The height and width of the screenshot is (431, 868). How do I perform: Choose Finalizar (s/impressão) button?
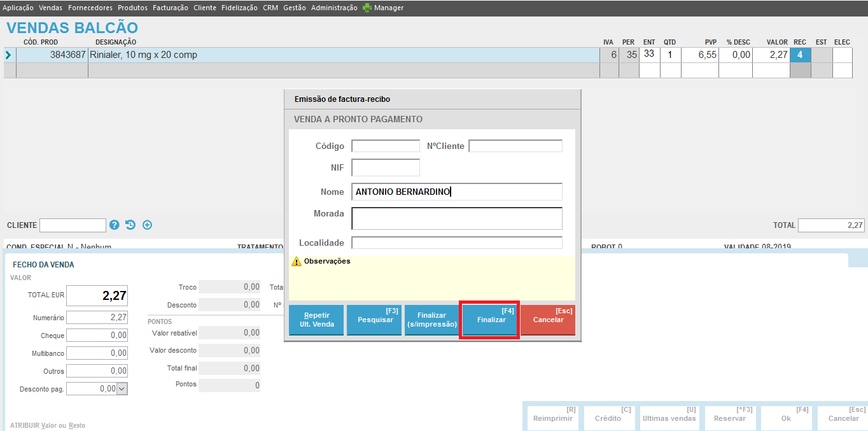click(x=431, y=320)
